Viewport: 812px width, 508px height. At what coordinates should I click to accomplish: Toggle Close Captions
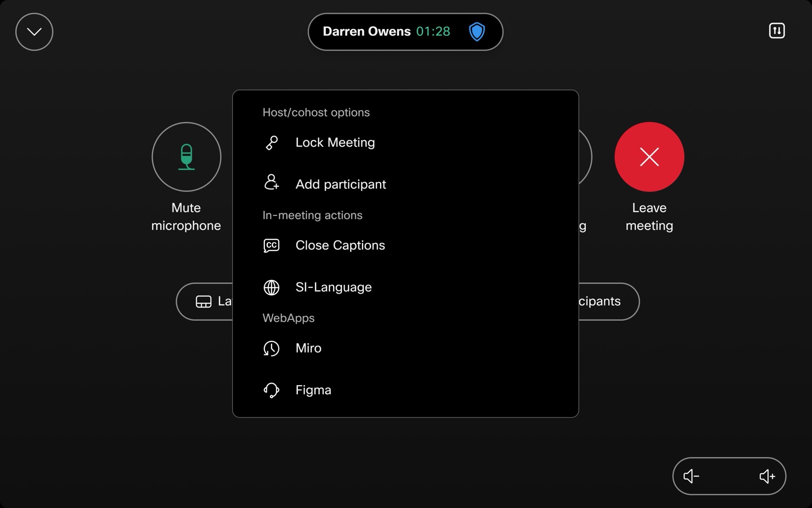point(405,245)
